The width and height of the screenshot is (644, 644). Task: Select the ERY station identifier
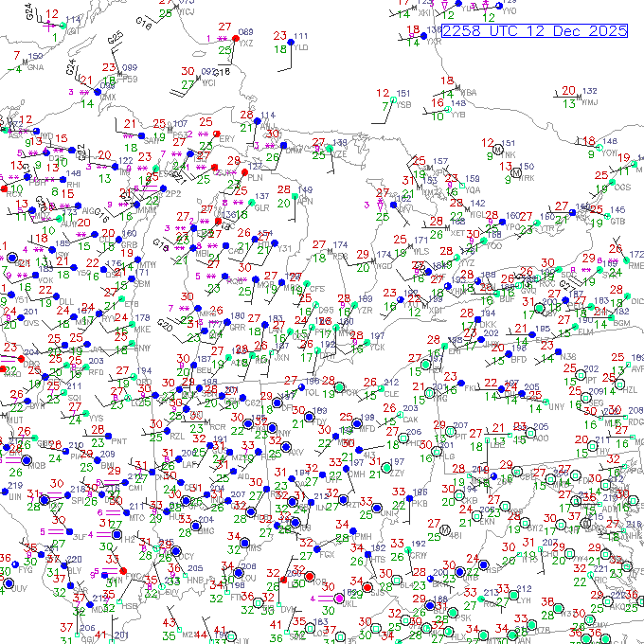[x=226, y=139]
